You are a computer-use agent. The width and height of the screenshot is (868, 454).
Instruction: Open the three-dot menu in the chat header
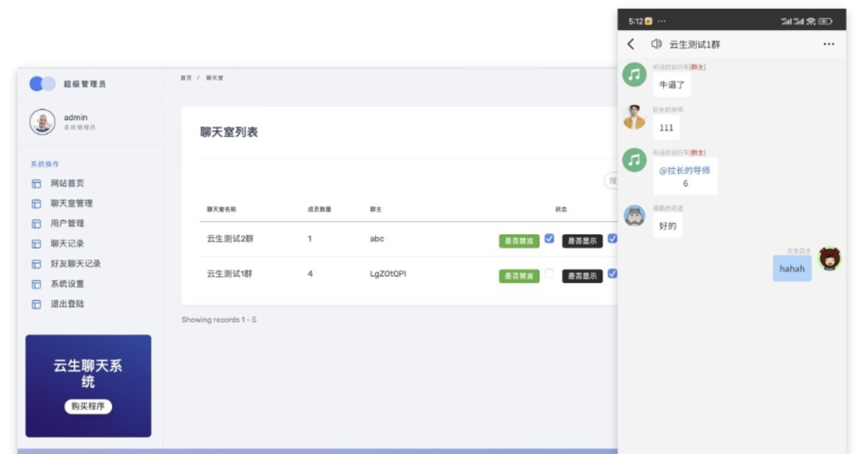click(x=828, y=44)
